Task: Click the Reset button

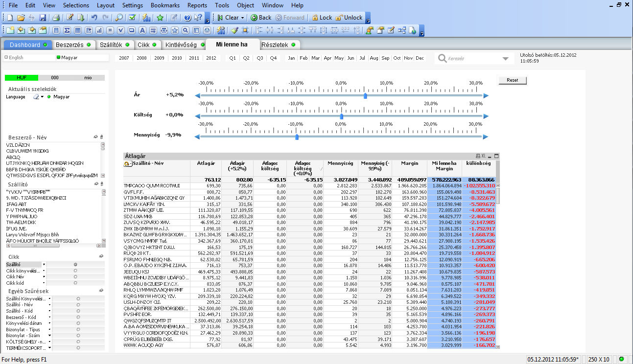Action: click(x=513, y=80)
